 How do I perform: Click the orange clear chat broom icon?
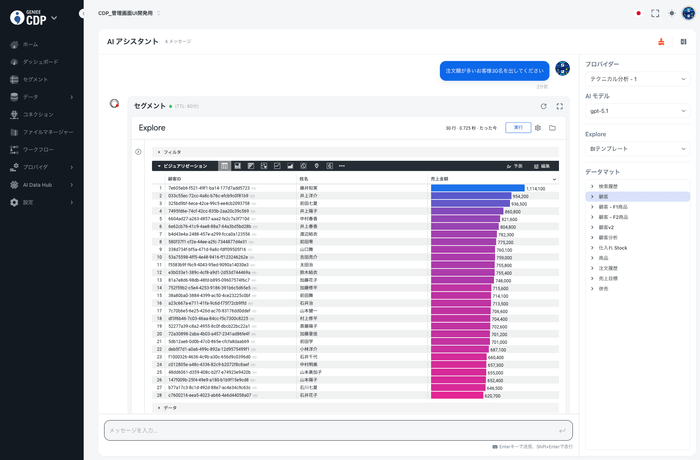(662, 42)
